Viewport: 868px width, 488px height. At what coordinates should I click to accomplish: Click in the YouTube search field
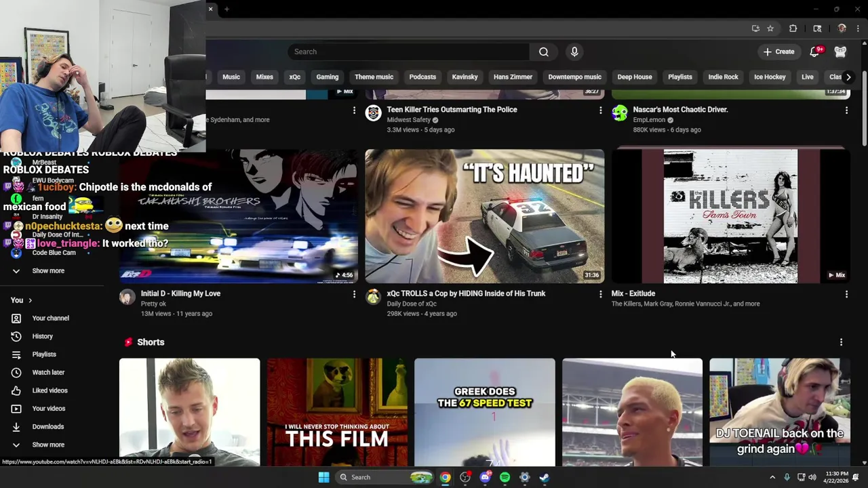408,52
